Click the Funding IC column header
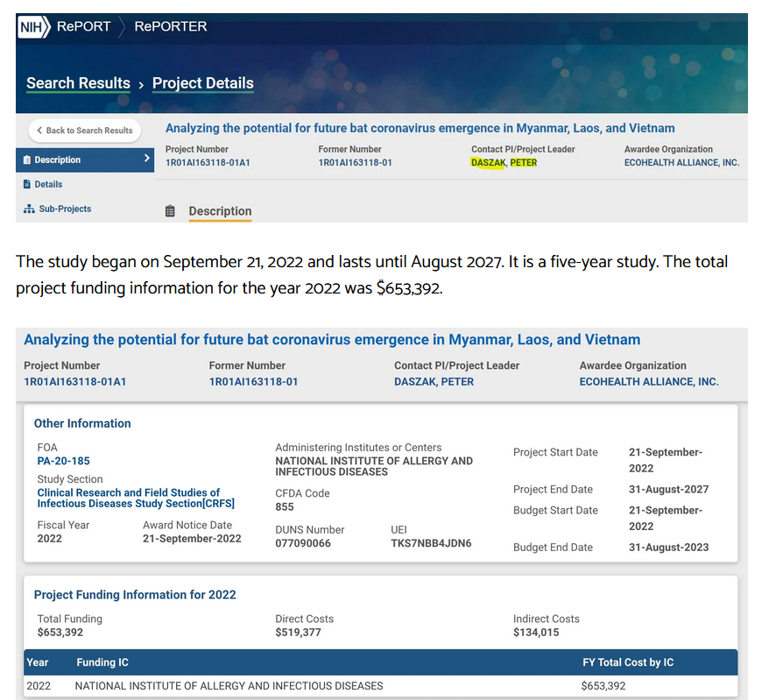The width and height of the screenshot is (783, 700). coord(102,662)
